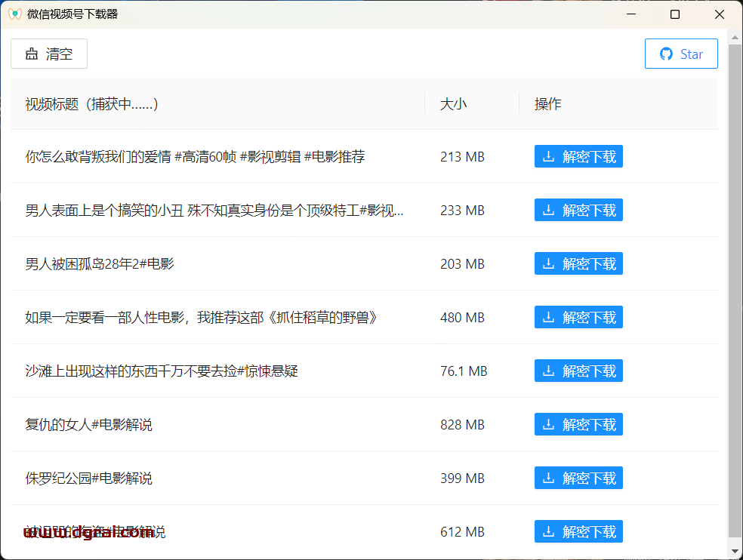Click the vertical scrollbar thumb
This screenshot has width=743, height=560.
[735, 291]
